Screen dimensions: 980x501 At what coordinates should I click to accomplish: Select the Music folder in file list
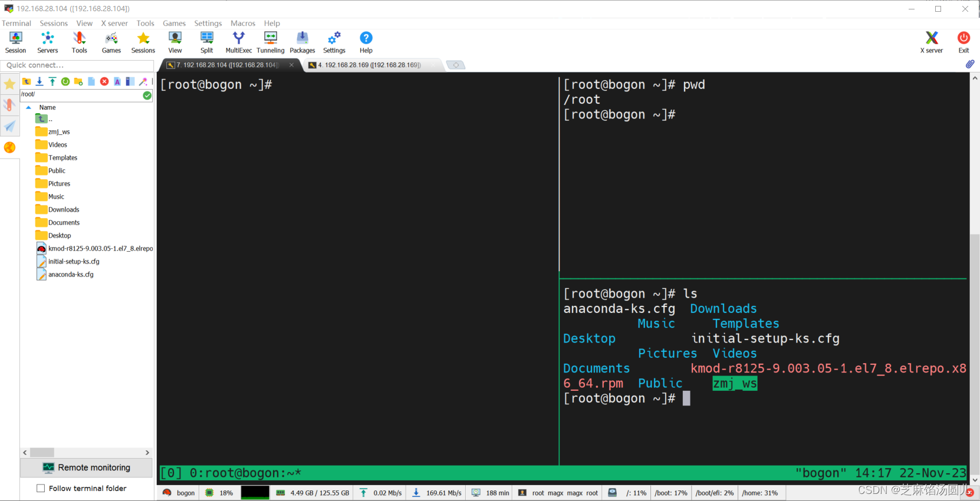[50, 196]
